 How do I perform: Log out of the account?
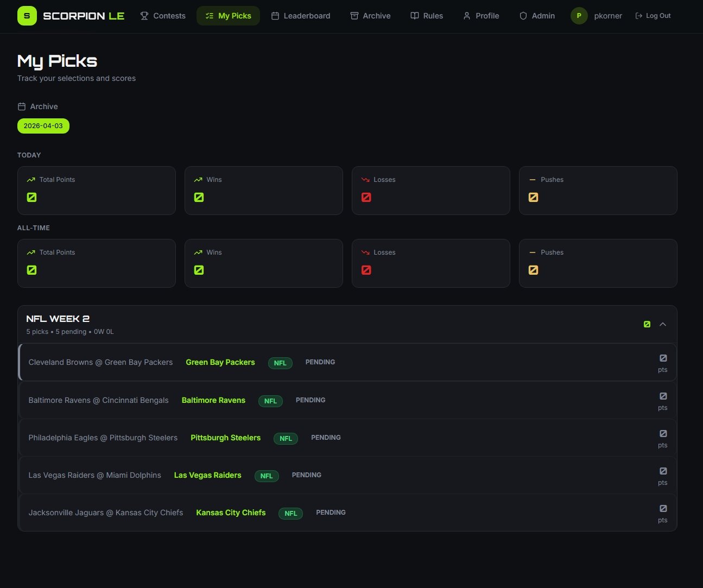(653, 16)
